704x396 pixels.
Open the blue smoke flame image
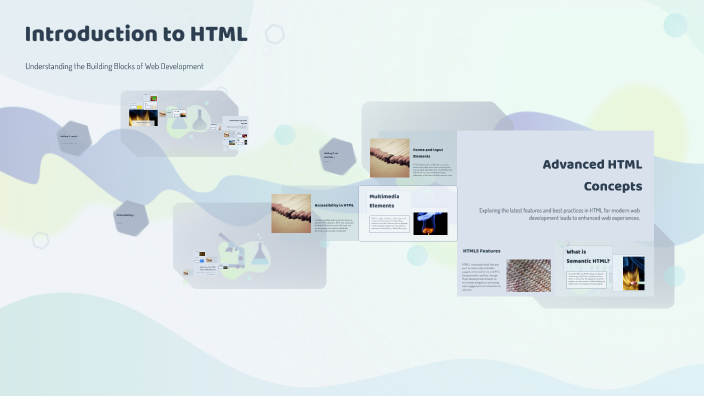[430, 224]
